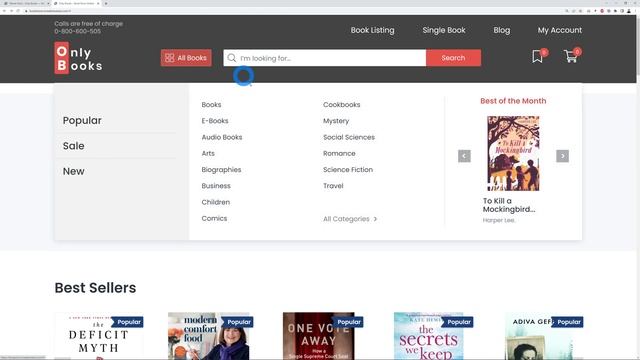Open One Vote Away book cover
Image resolution: width=640 pixels, height=360 pixels.
point(318,336)
